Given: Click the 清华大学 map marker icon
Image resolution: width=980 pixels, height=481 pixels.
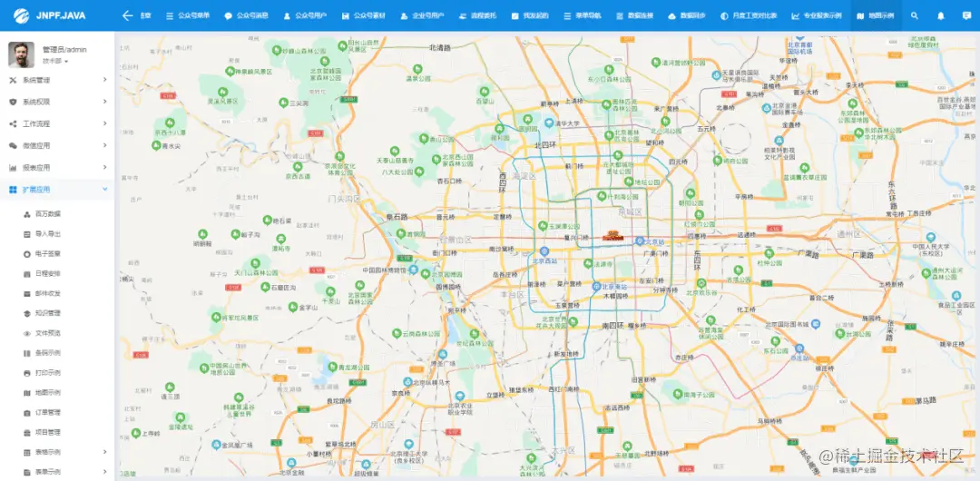Looking at the screenshot, I should point(549,123).
